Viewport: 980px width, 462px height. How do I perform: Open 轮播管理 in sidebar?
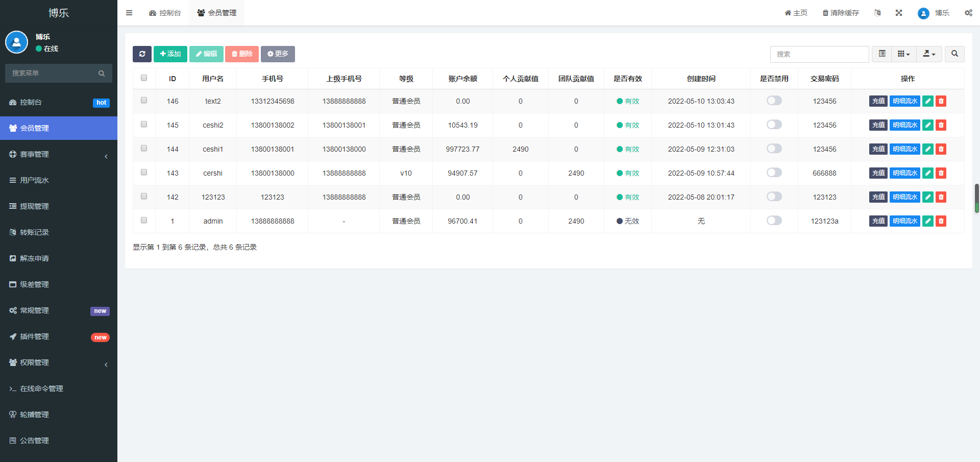[59, 415]
